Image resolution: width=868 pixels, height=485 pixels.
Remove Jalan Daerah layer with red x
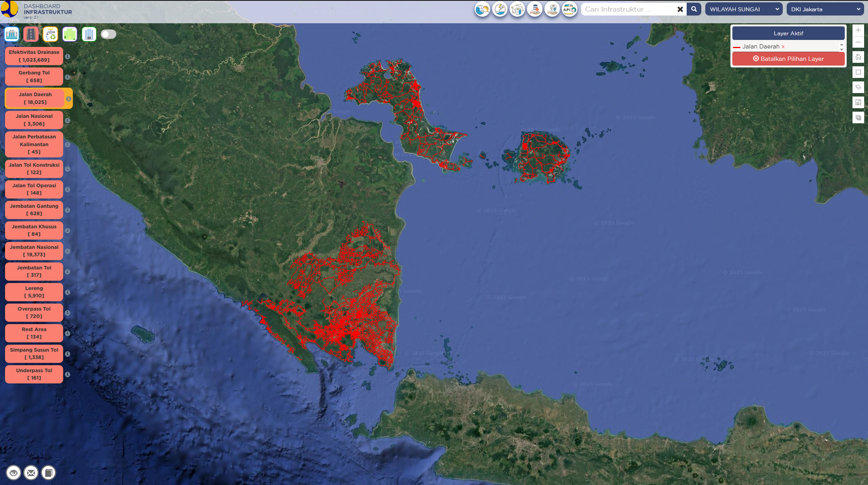pos(783,47)
